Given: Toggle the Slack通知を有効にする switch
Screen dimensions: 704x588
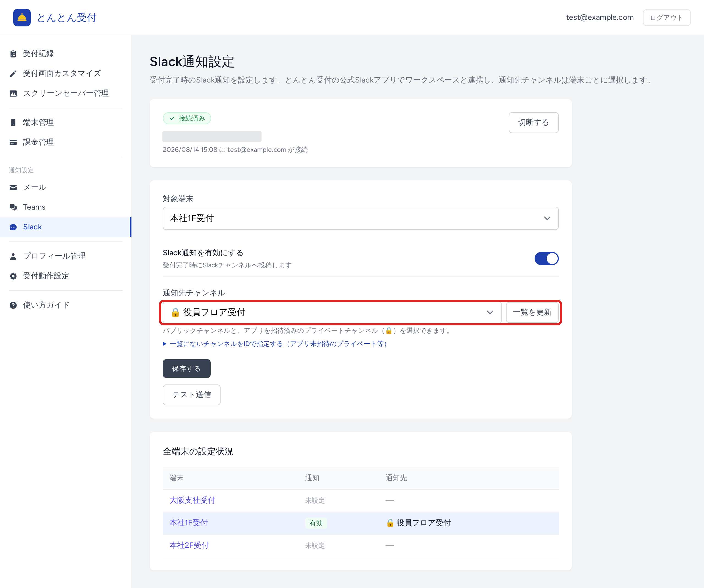Looking at the screenshot, I should tap(546, 259).
